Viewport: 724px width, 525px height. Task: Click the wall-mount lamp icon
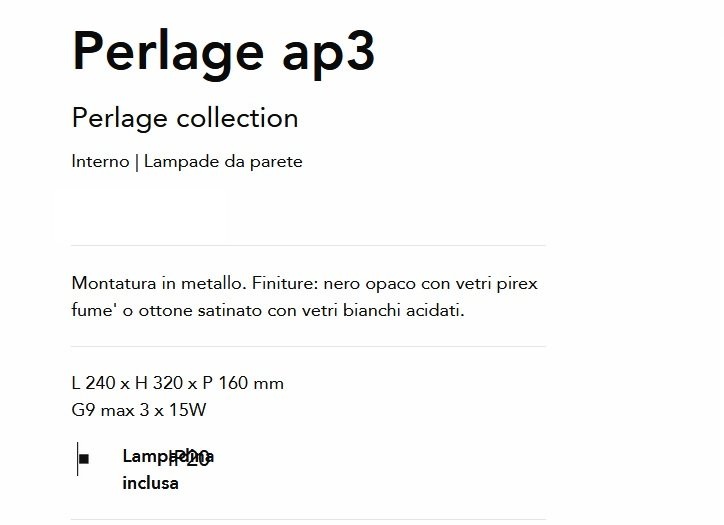click(83, 459)
